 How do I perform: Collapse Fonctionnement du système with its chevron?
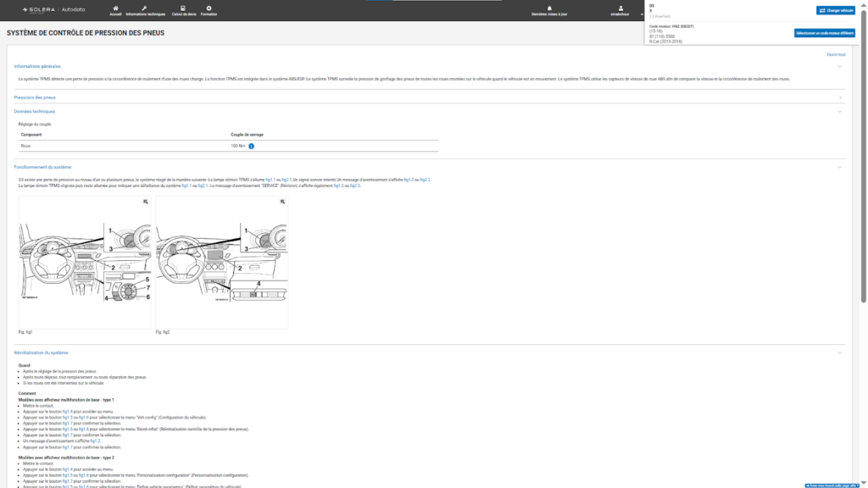(840, 167)
